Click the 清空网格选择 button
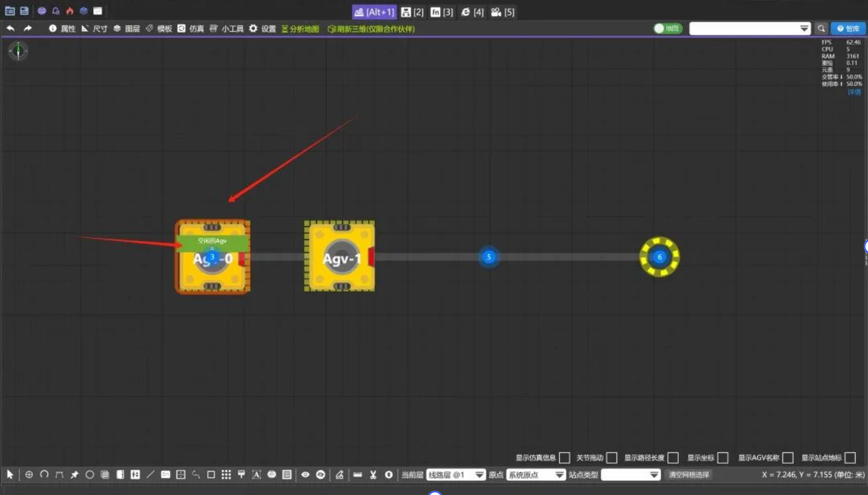This screenshot has width=868, height=495. [689, 474]
